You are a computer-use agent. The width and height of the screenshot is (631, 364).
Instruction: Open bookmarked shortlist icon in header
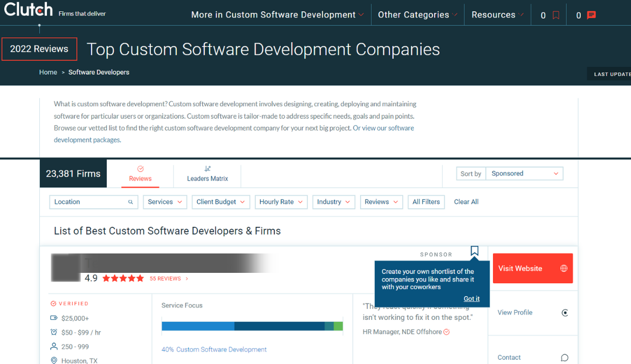[x=556, y=15]
